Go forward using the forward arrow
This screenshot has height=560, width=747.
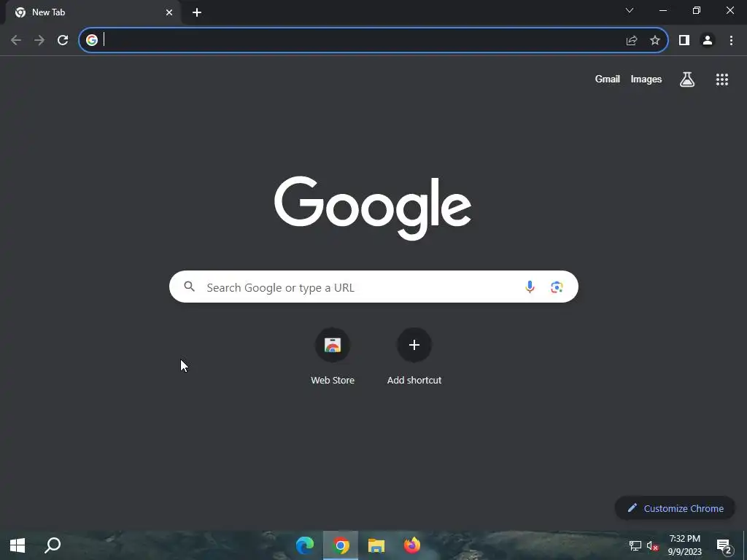pos(39,41)
